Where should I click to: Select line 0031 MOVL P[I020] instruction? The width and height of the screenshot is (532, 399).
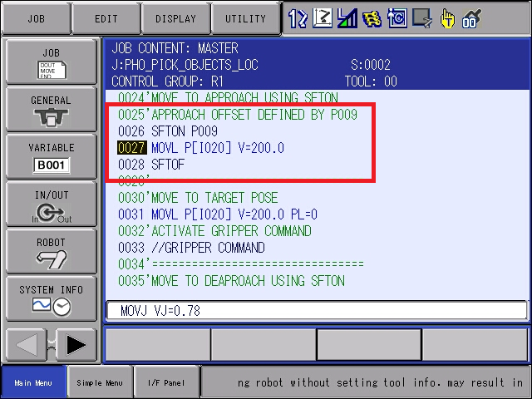[x=218, y=214]
